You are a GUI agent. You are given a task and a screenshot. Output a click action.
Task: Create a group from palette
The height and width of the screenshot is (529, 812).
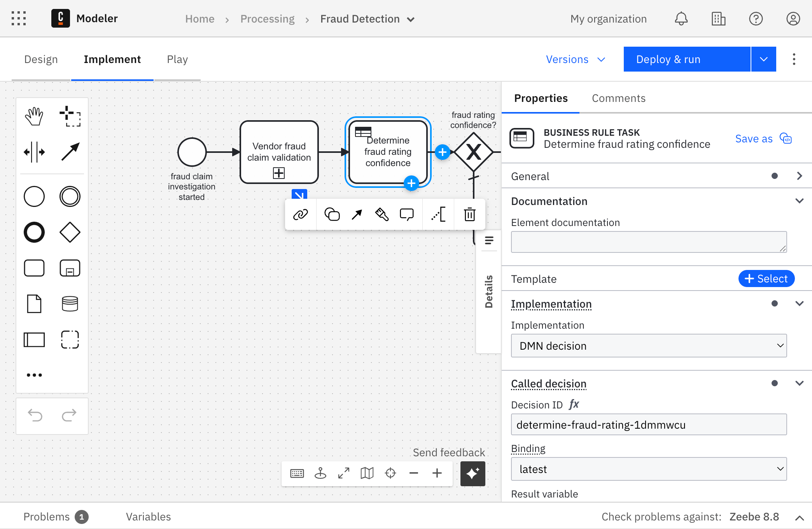pyautogui.click(x=70, y=340)
